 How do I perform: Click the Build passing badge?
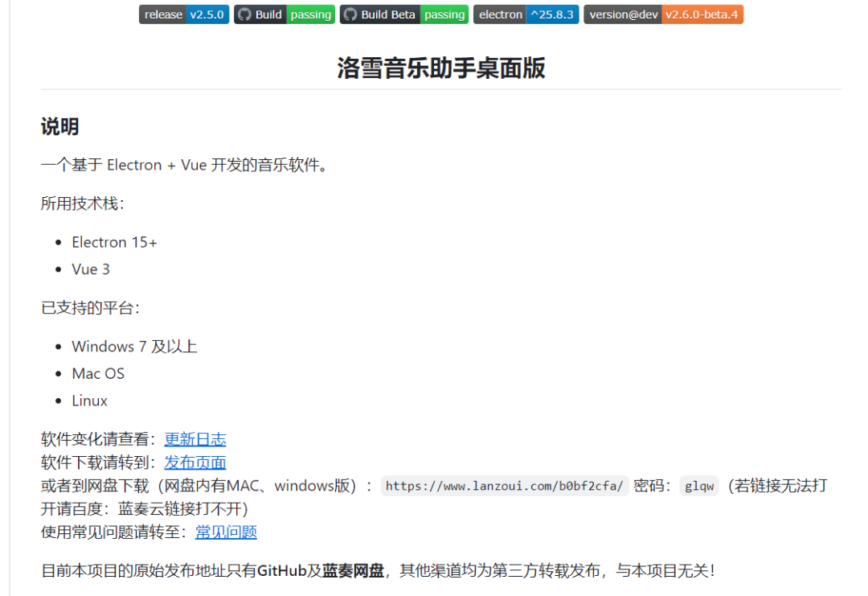[285, 14]
